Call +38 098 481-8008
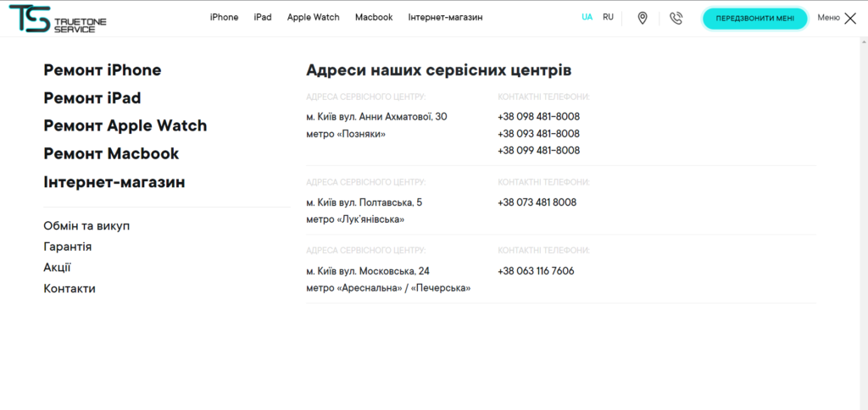 pyautogui.click(x=538, y=117)
